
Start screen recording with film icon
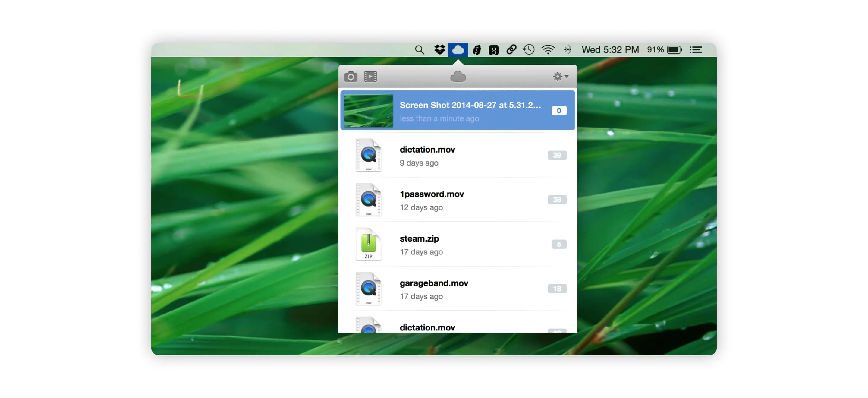(370, 77)
